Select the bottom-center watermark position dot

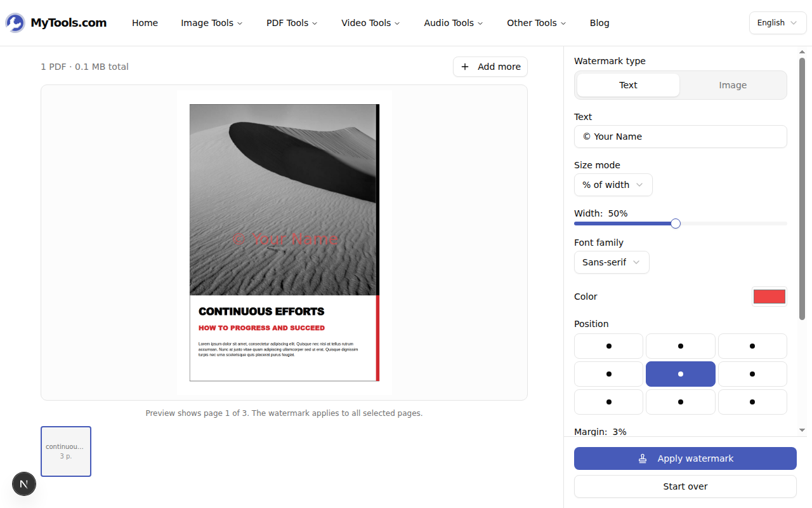click(680, 402)
